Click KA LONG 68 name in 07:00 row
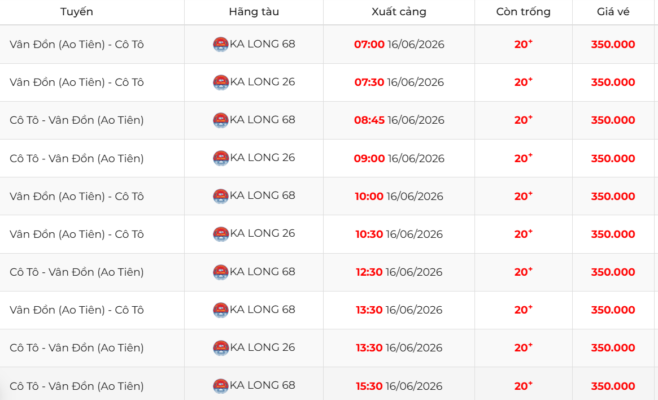The height and width of the screenshot is (400, 658). 263,44
